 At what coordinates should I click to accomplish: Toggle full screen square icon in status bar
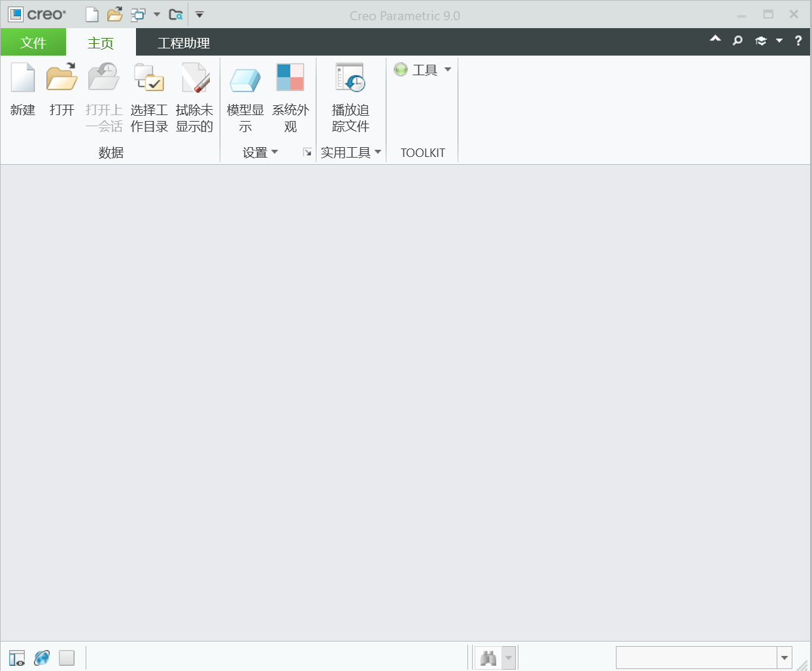click(67, 658)
